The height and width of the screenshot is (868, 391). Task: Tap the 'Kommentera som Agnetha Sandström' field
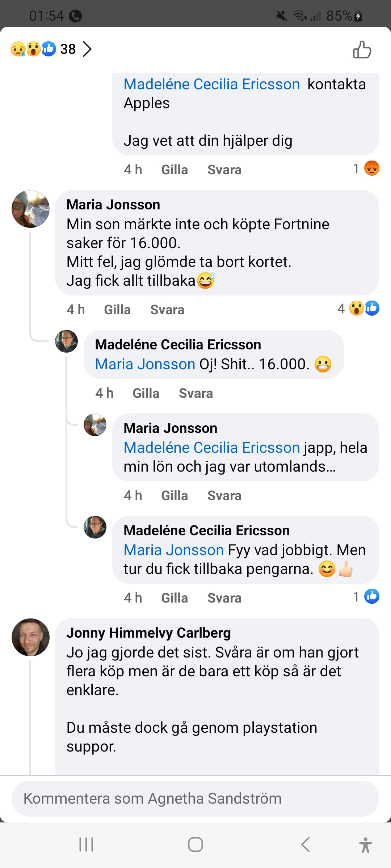point(195,799)
